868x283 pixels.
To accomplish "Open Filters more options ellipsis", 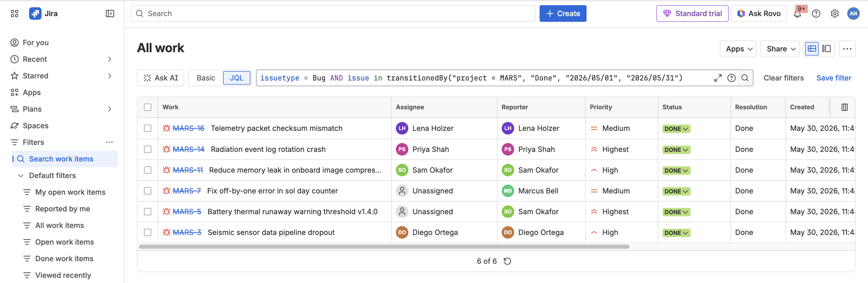I will (109, 142).
